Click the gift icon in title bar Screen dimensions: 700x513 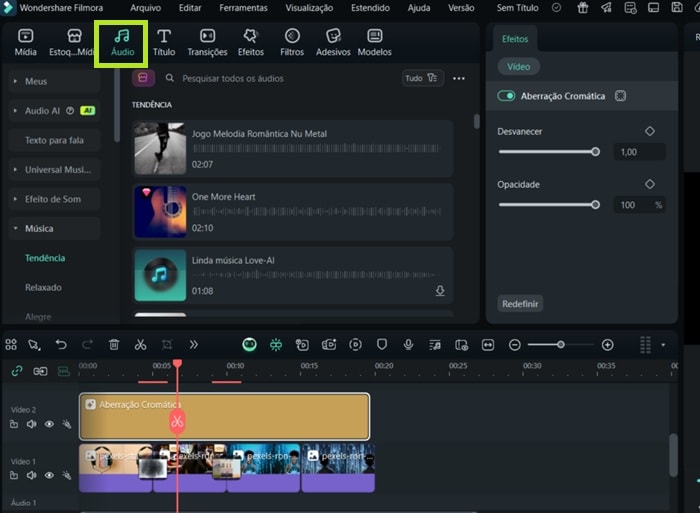(x=583, y=8)
